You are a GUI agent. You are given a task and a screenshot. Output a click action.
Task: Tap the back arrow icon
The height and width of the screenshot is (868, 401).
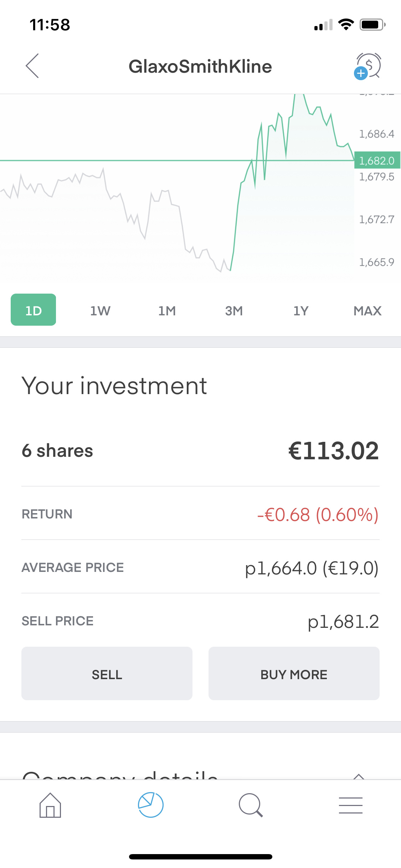pos(32,66)
